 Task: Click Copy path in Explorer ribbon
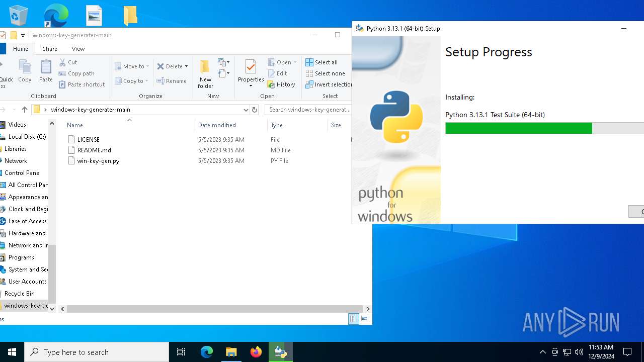coord(76,73)
